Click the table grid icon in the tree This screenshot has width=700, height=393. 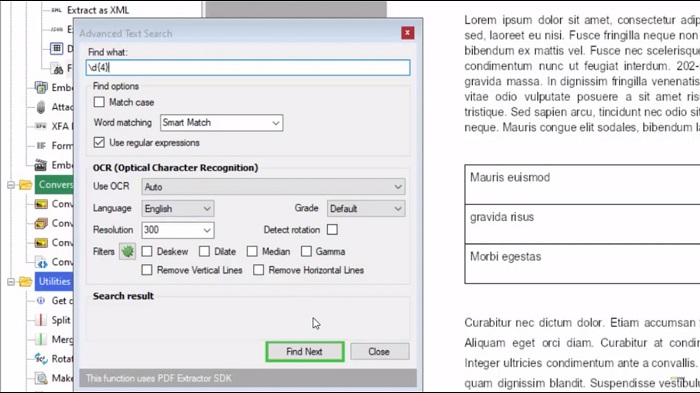click(56, 48)
